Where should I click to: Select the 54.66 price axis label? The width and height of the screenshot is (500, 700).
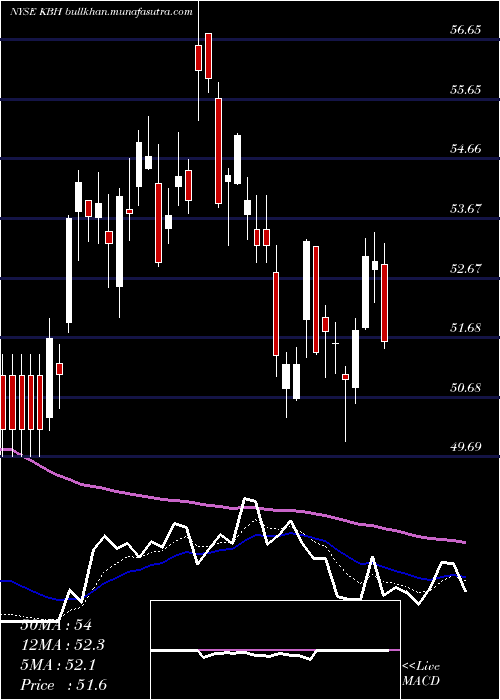(x=466, y=149)
